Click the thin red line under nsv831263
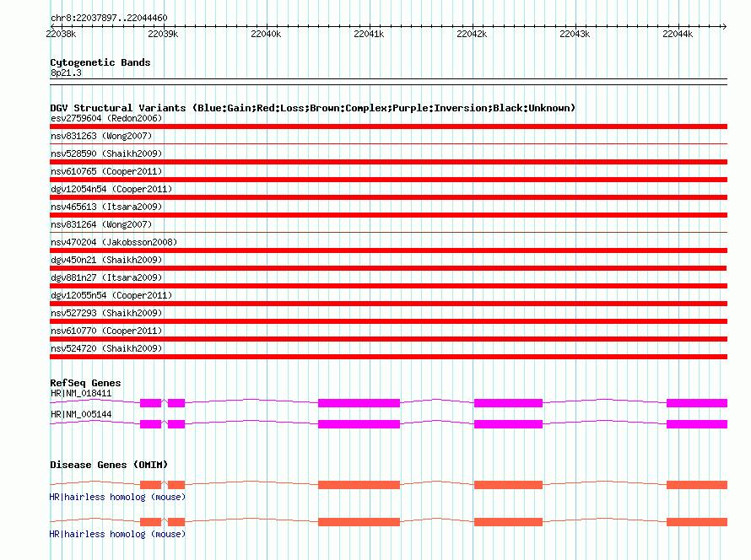Viewport: 751px width, 560px height. pyautogui.click(x=388, y=143)
